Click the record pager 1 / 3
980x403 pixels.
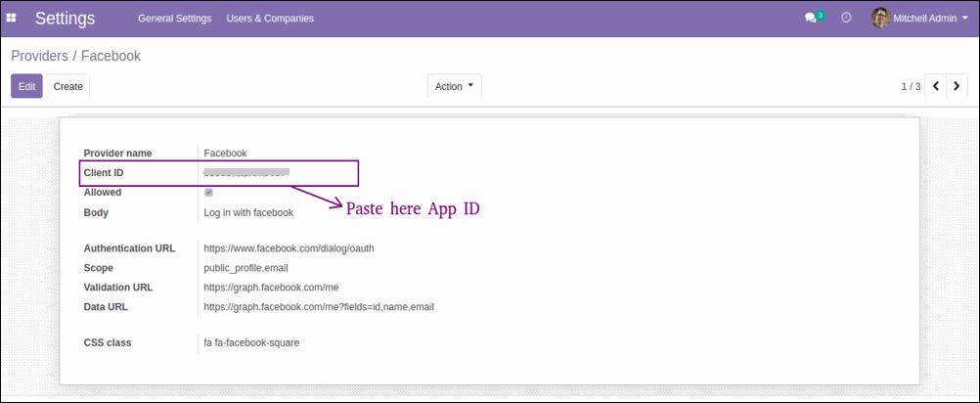coord(911,86)
